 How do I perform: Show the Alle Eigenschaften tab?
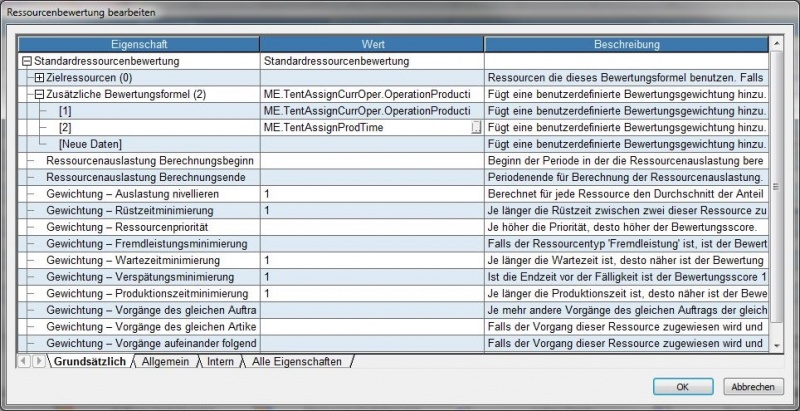tap(295, 360)
